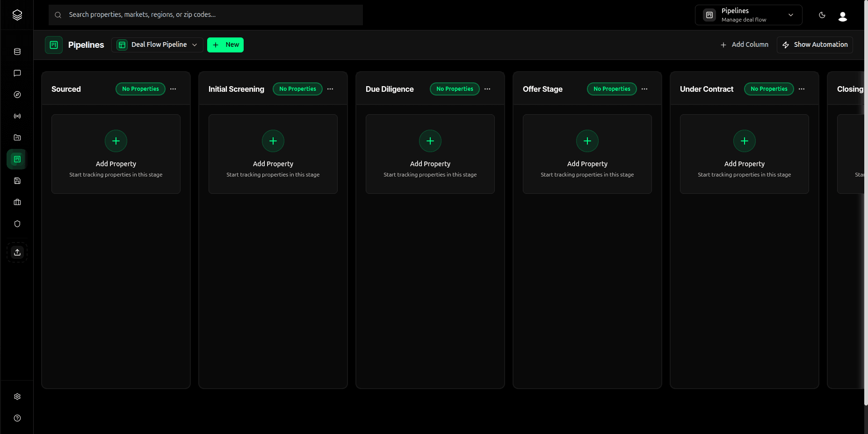Viewport: 868px width, 434px height.
Task: Open Sourced column three-dot menu
Action: pyautogui.click(x=173, y=89)
